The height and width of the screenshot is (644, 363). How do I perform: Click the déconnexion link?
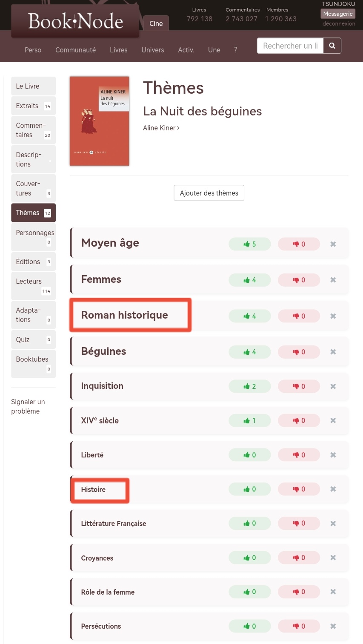[339, 23]
